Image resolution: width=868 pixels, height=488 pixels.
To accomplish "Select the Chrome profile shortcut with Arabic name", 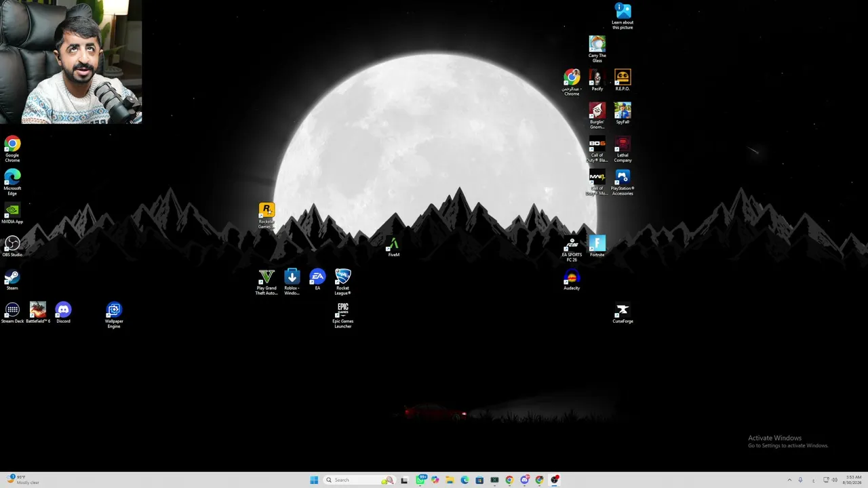I will [x=572, y=83].
